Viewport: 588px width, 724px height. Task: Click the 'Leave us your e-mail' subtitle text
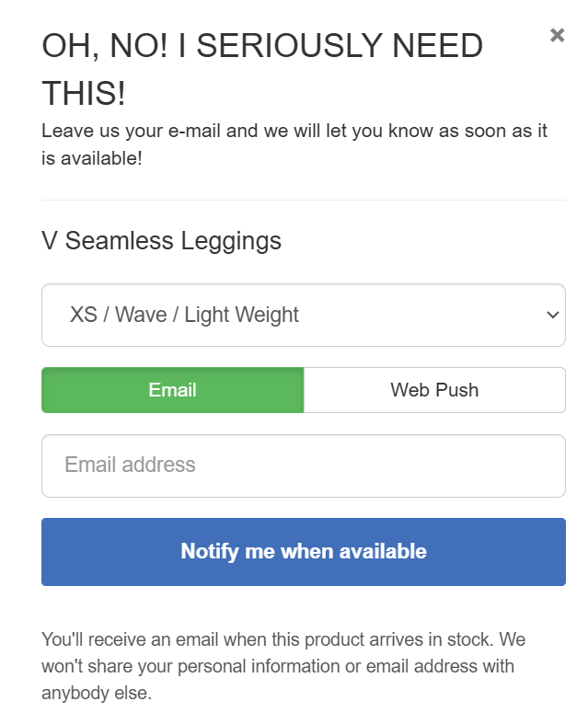coord(294,144)
